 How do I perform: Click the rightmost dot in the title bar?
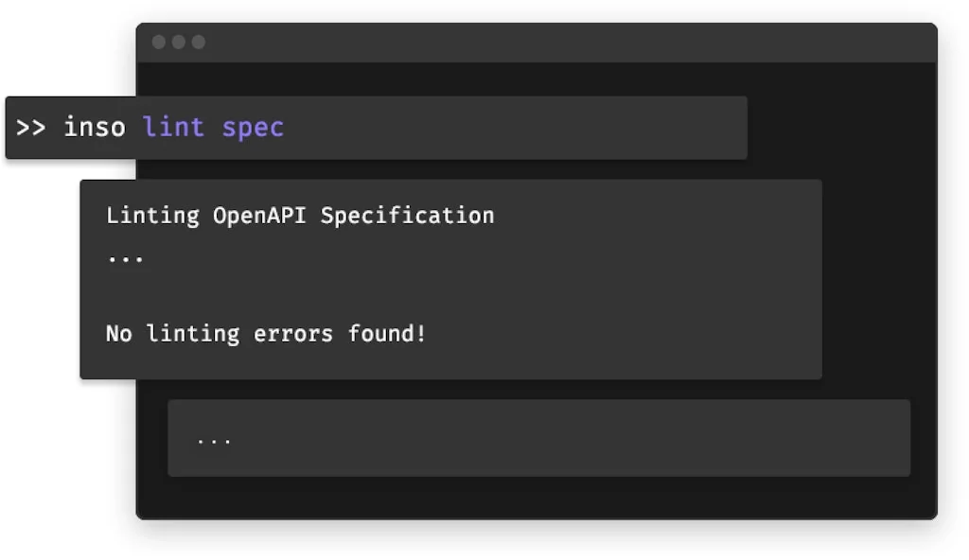coord(199,43)
